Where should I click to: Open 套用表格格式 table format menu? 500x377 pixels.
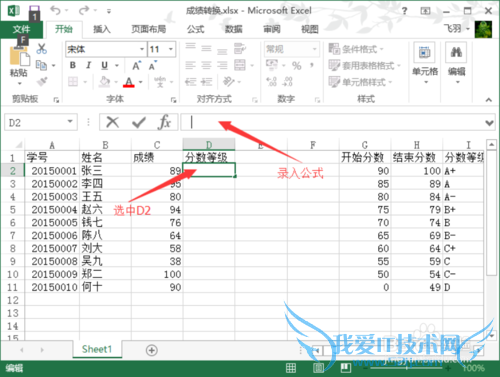[364, 65]
